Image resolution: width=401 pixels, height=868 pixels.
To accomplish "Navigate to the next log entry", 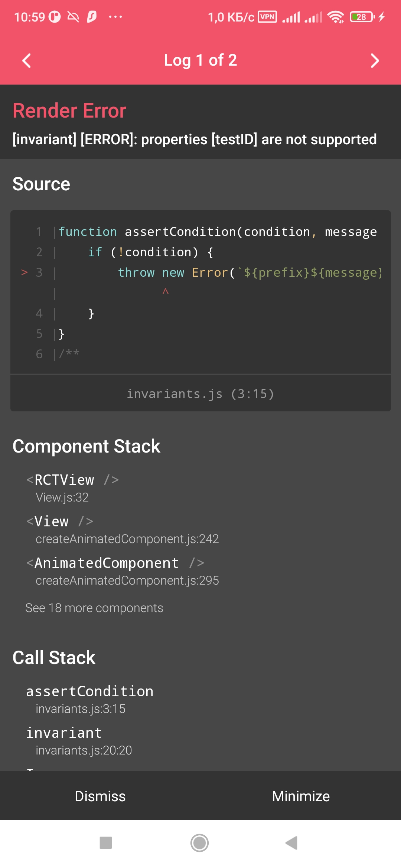I will pos(375,60).
